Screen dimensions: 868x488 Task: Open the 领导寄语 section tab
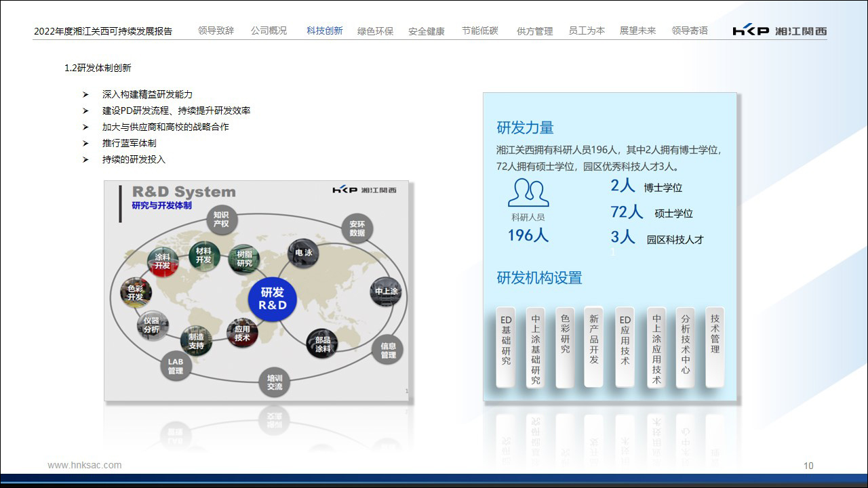690,30
